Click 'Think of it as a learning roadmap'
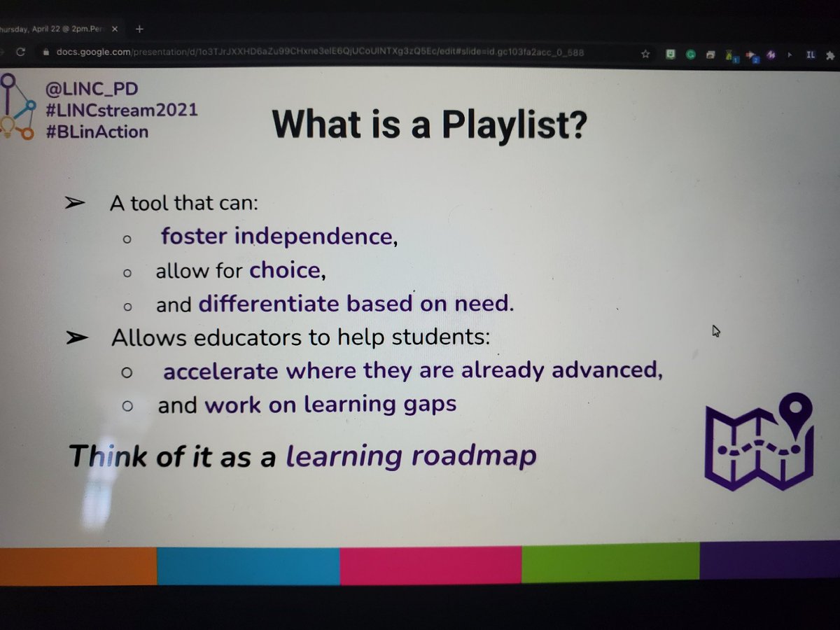The height and width of the screenshot is (630, 840). point(302,456)
